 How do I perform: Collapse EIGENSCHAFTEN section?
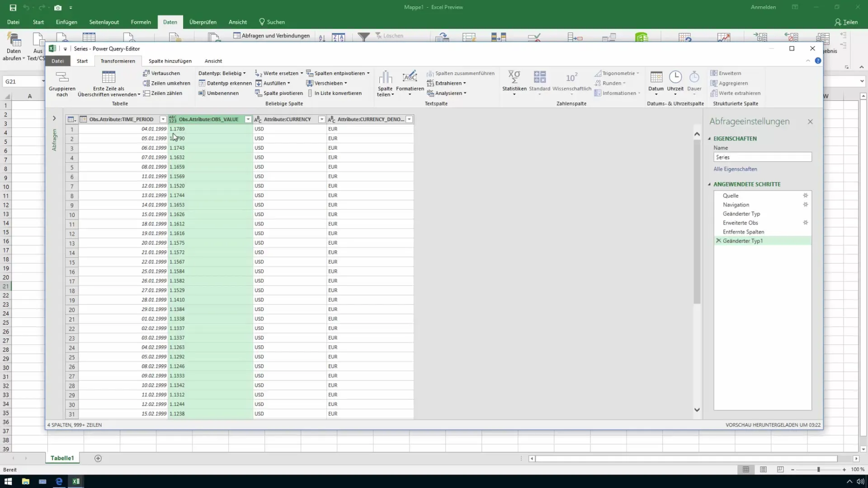click(x=709, y=139)
